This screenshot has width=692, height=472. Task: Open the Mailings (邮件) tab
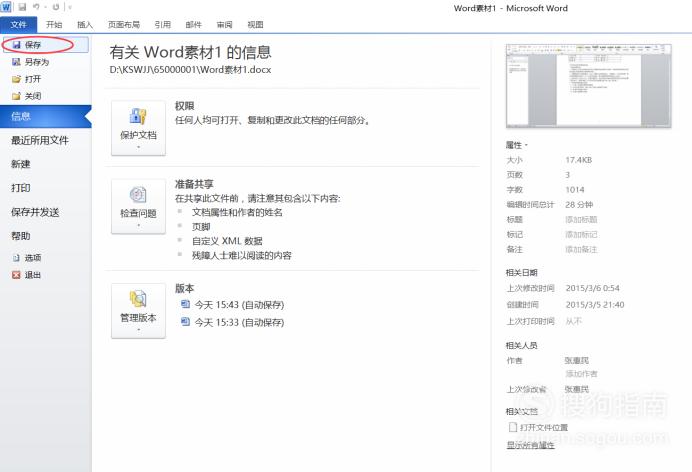coord(193,25)
